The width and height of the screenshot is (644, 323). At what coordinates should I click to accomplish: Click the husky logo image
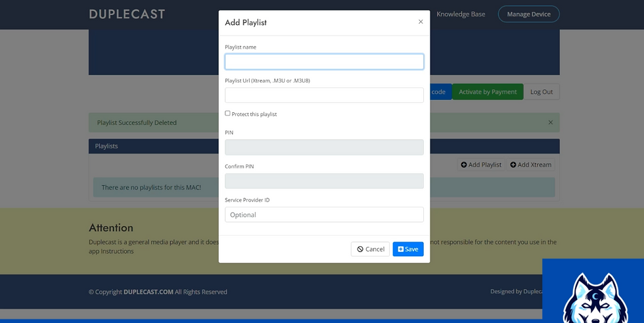[x=595, y=297]
